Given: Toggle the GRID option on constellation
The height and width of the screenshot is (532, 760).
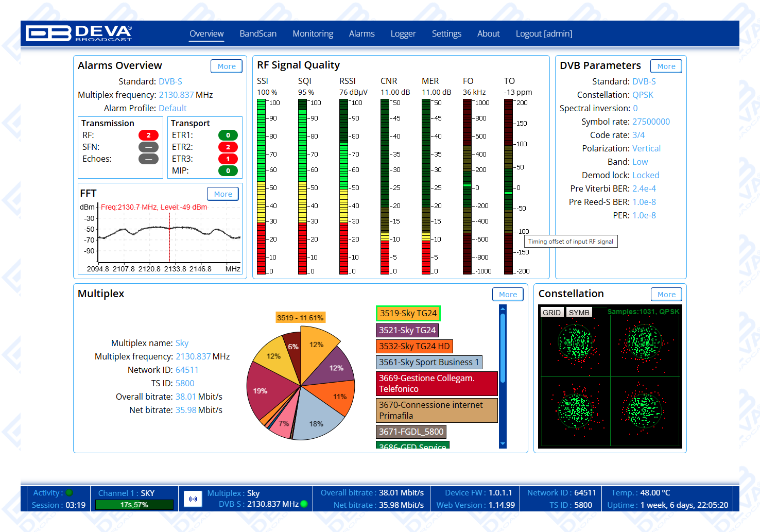Looking at the screenshot, I should coord(551,313).
